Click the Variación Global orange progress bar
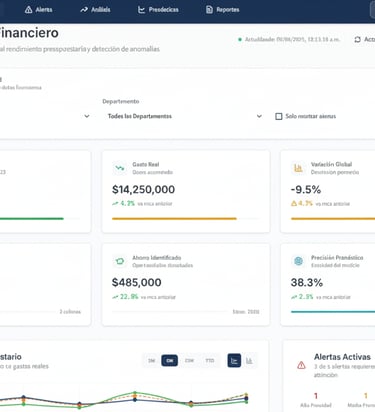The height and width of the screenshot is (412, 375). (333, 219)
